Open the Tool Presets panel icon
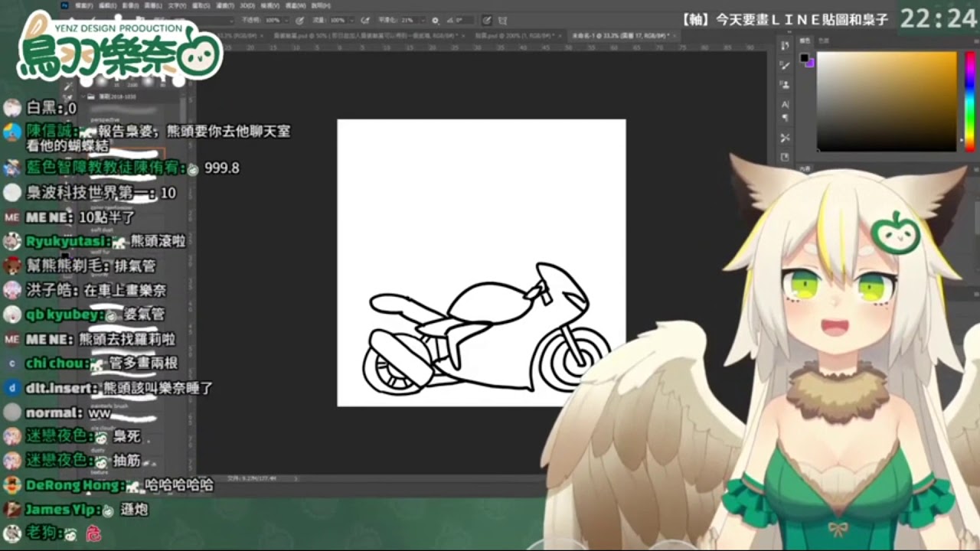980x551 pixels. point(785,138)
